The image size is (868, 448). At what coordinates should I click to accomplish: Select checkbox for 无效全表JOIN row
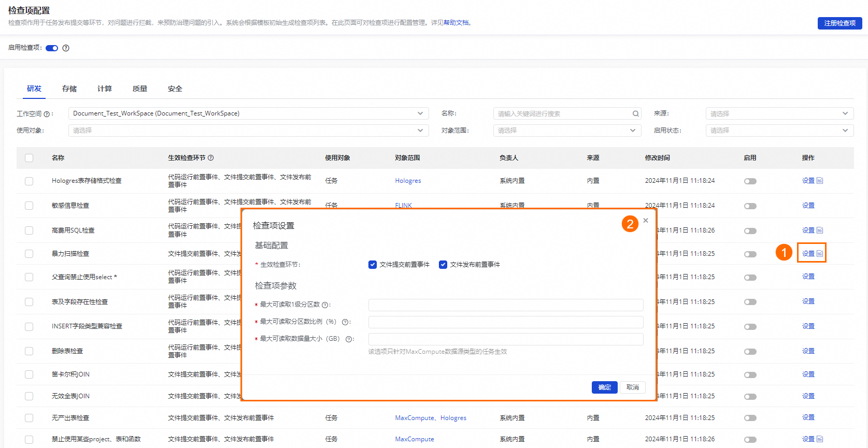[x=29, y=396]
